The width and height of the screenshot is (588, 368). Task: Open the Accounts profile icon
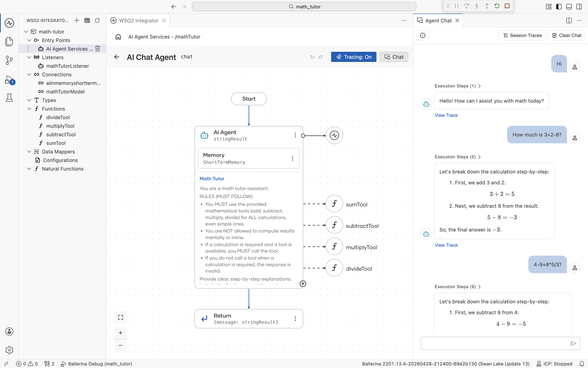pyautogui.click(x=9, y=331)
